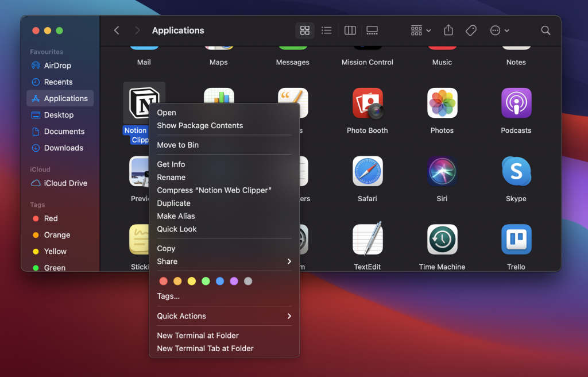Choose New Terminal at Folder

click(225, 336)
